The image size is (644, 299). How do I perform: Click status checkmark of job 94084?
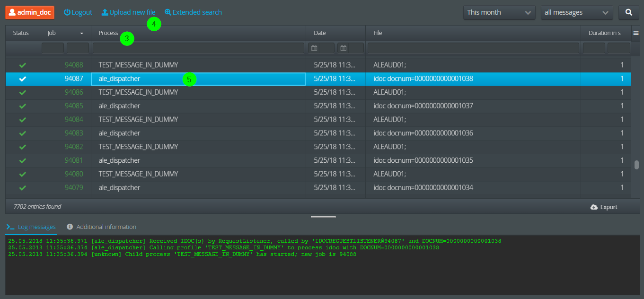pos(22,120)
